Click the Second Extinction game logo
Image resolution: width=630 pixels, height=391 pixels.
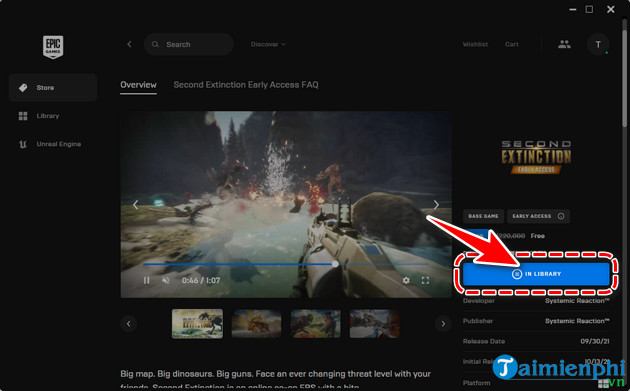(x=536, y=157)
